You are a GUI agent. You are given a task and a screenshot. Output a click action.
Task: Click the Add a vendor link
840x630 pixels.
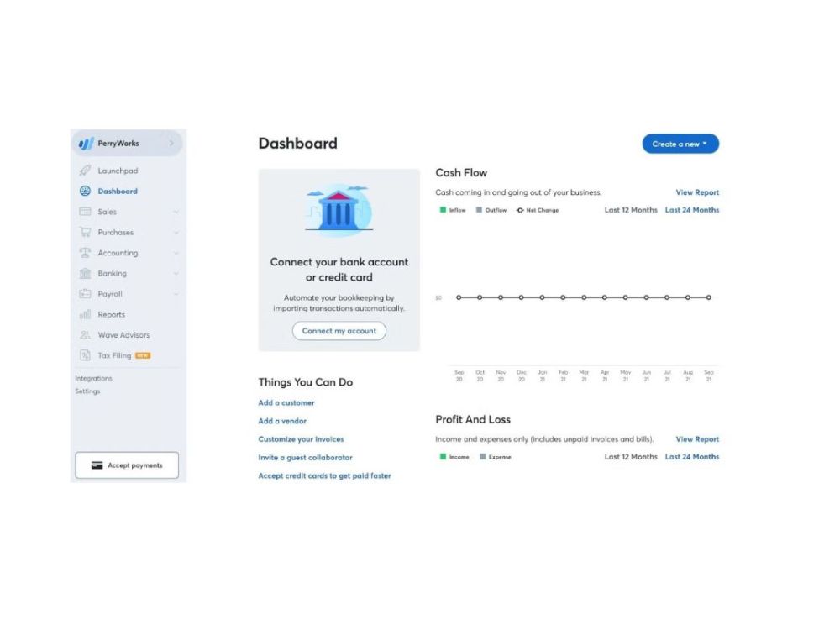click(282, 421)
